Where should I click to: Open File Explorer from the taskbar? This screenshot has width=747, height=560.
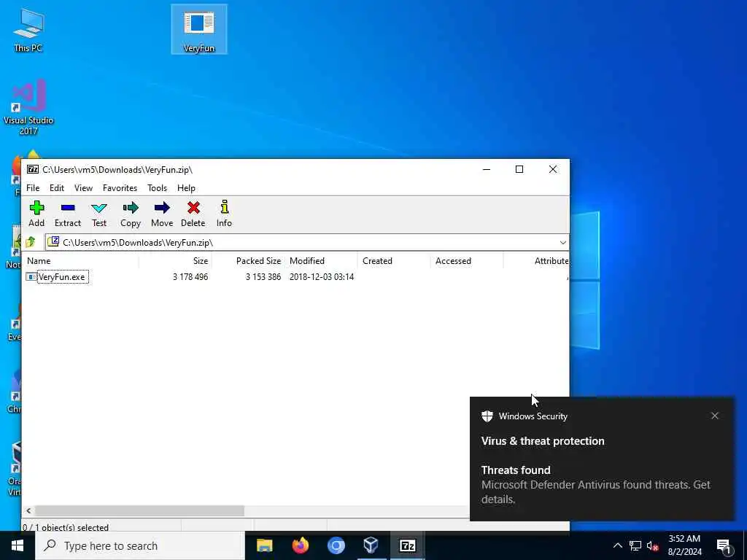pyautogui.click(x=264, y=545)
